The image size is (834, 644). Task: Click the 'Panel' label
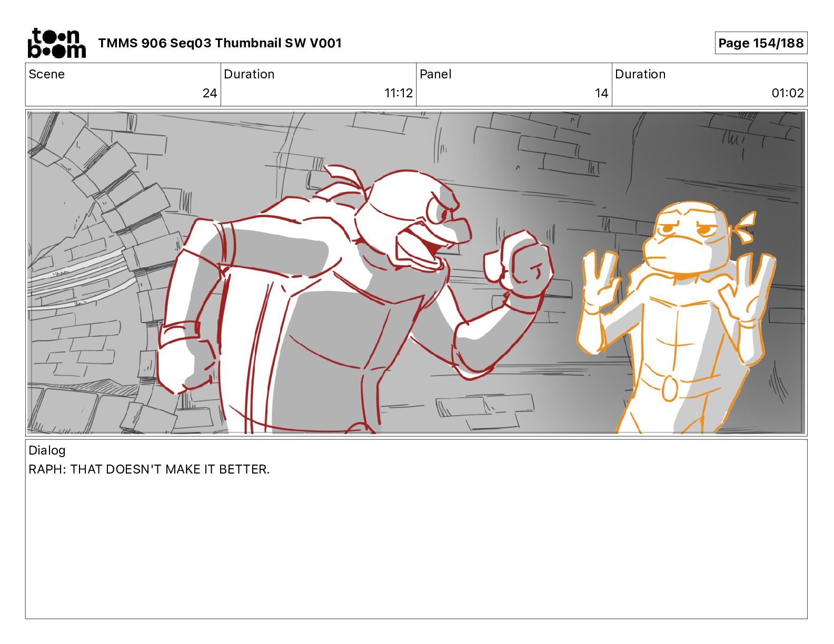point(435,74)
